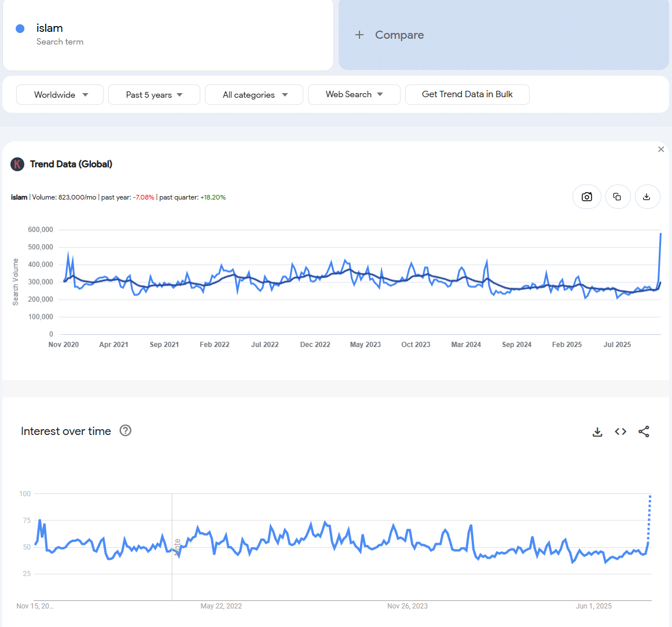Download Interest over time CSV
The image size is (672, 627).
pos(597,431)
